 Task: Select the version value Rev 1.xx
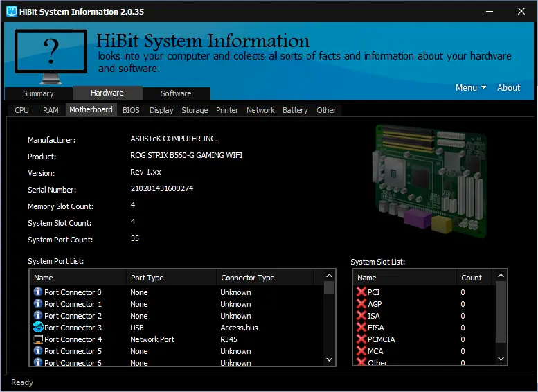tap(145, 172)
